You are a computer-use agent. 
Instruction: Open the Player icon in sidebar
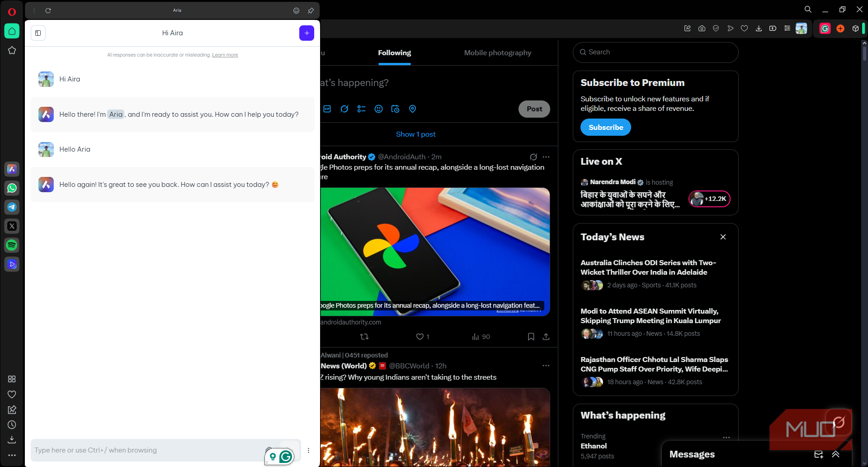coord(12,264)
